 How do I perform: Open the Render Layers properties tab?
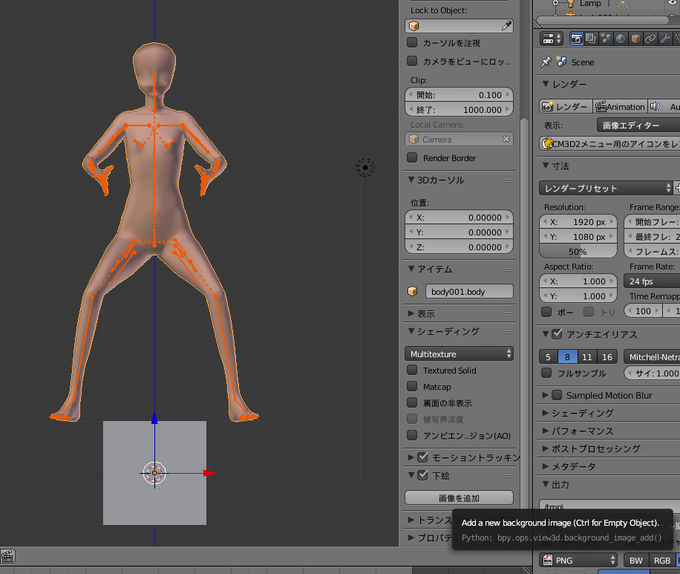(x=591, y=39)
